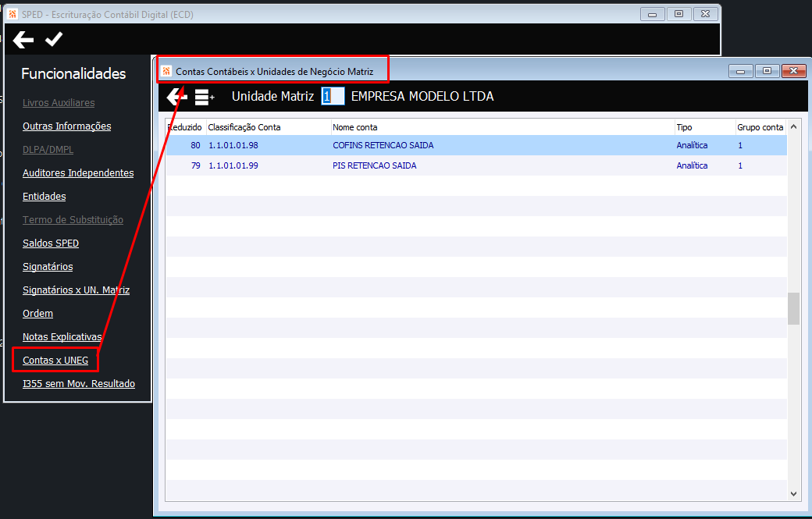
Task: Open Auditores Independentes link
Action: tap(78, 172)
